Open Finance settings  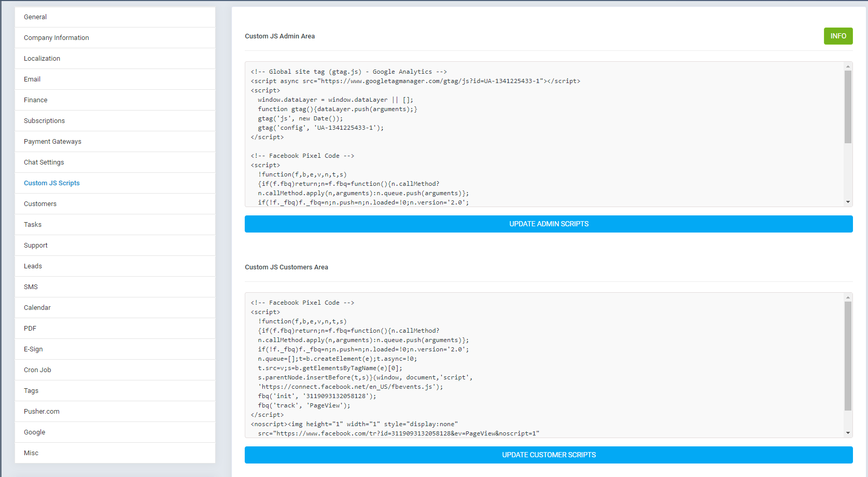[x=115, y=100]
